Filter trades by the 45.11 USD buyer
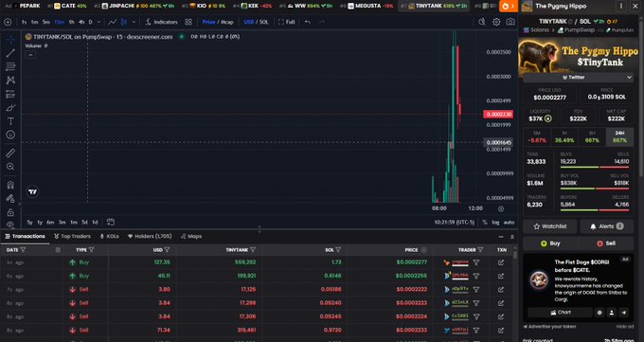Viewport: 644px width, 342px height. coord(476,276)
